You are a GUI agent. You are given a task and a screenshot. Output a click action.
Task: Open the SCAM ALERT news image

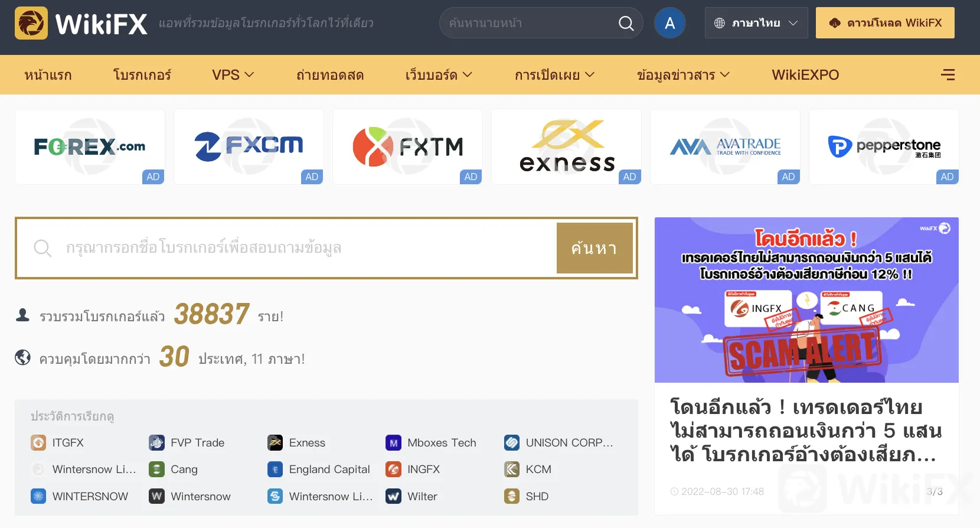(806, 300)
